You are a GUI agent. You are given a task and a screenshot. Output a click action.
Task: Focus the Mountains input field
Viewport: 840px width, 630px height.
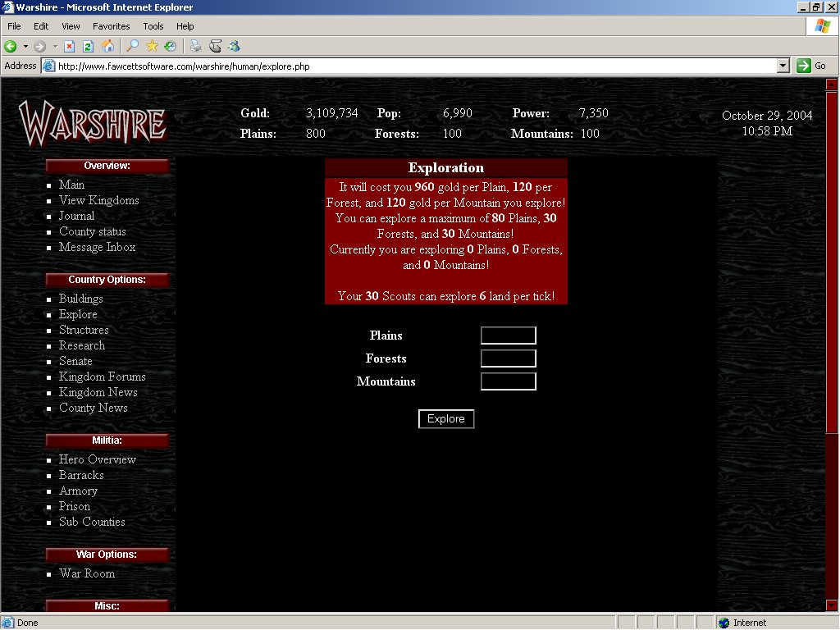pyautogui.click(x=508, y=381)
